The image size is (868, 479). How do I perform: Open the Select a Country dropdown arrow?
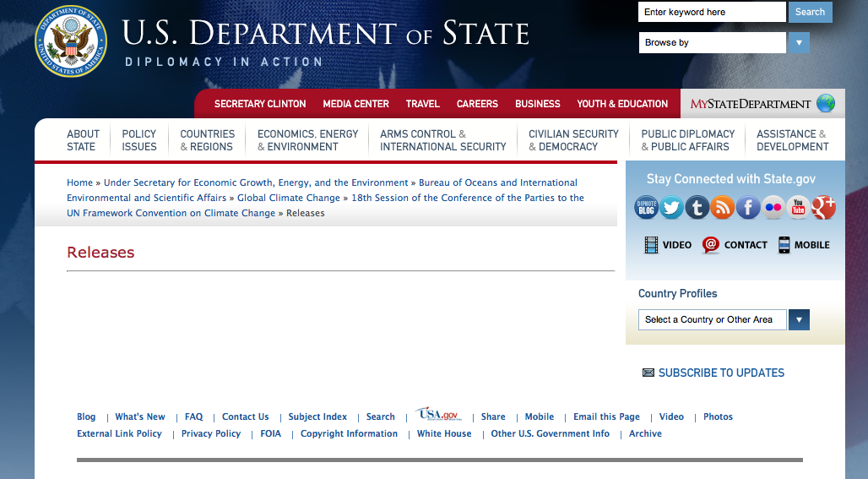pos(798,319)
